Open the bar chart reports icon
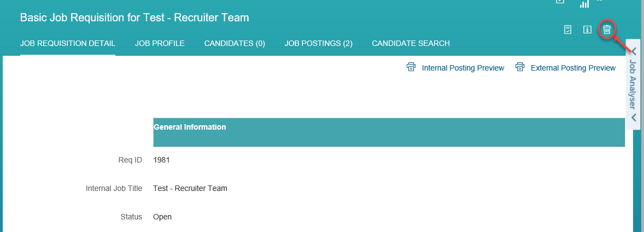Screen dimensions: 644x232 [584, 3]
